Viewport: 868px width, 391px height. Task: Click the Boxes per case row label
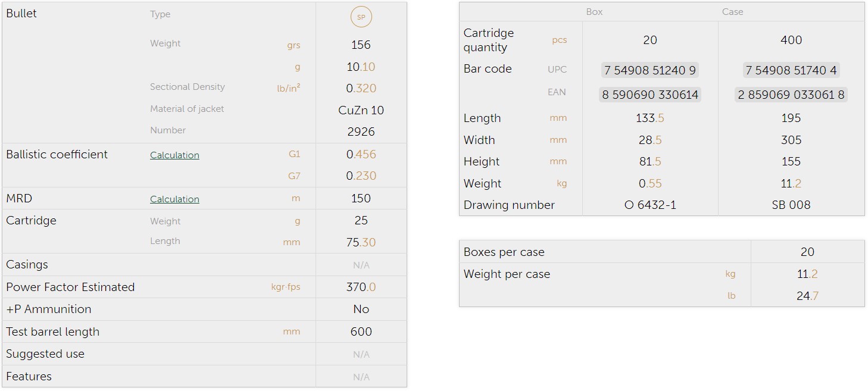point(504,252)
